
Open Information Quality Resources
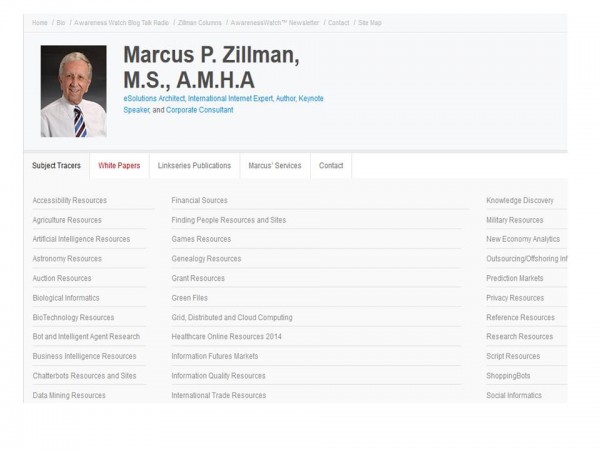coord(218,376)
